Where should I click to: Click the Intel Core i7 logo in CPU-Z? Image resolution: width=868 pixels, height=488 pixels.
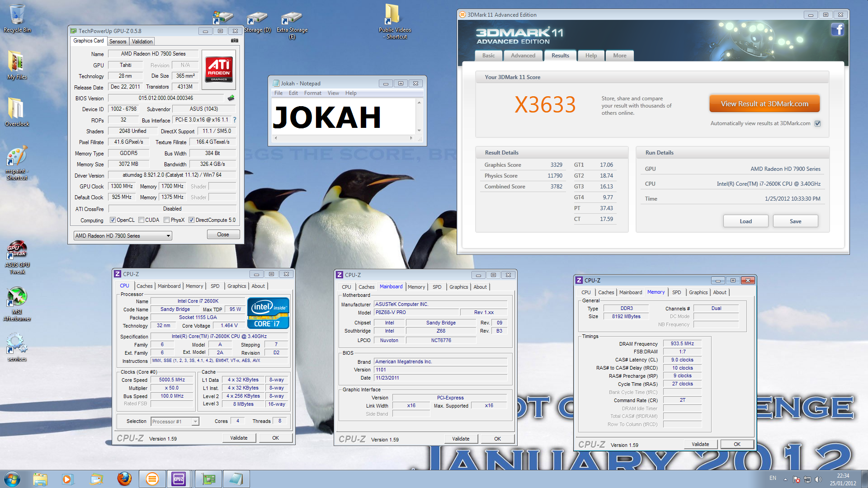point(268,313)
